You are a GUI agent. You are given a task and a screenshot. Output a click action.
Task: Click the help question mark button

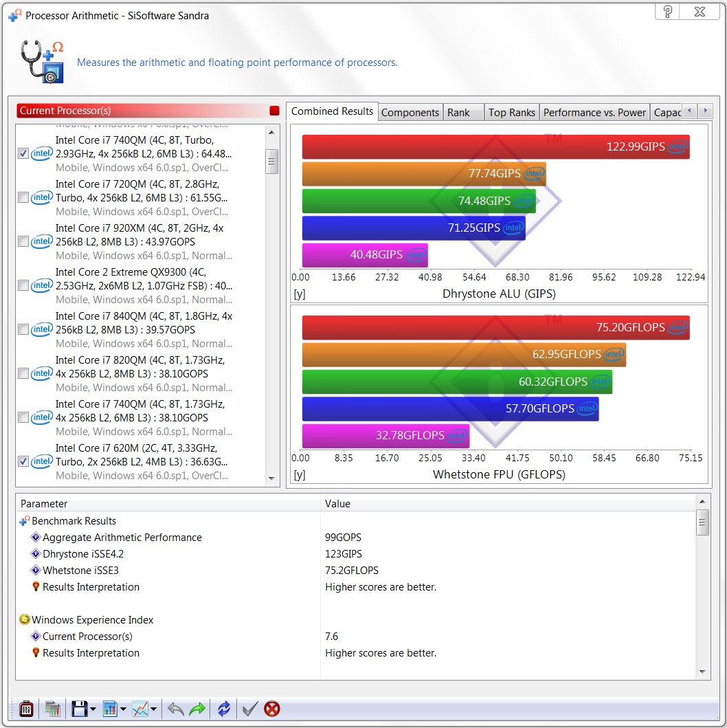click(667, 12)
